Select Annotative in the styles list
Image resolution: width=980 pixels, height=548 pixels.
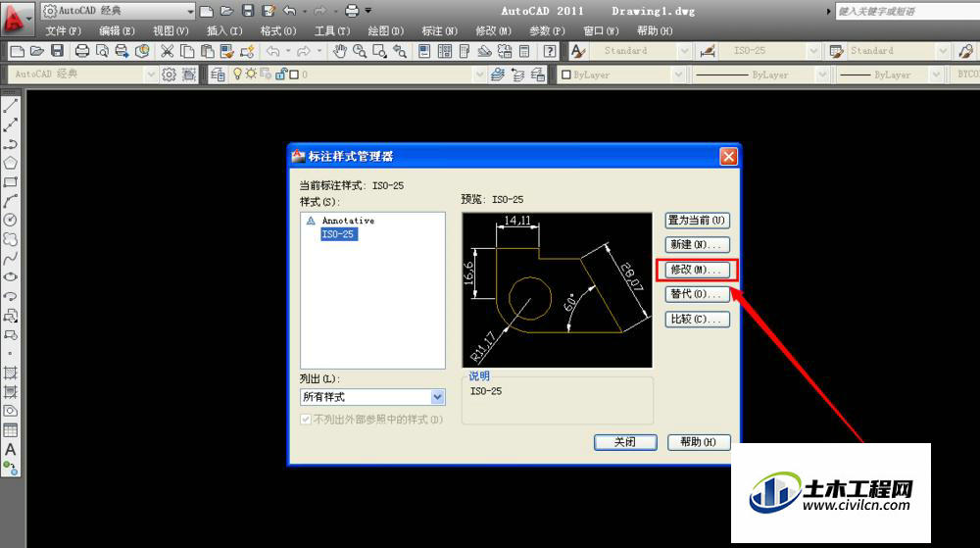coord(348,220)
